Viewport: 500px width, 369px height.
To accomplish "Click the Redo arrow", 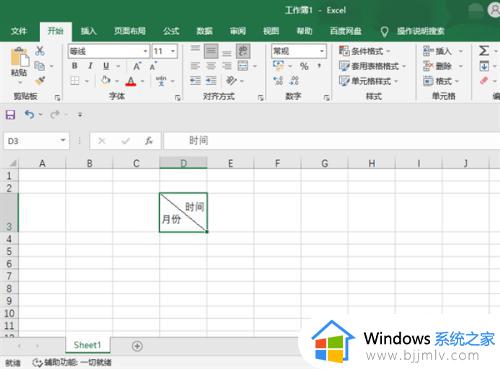I will point(55,115).
